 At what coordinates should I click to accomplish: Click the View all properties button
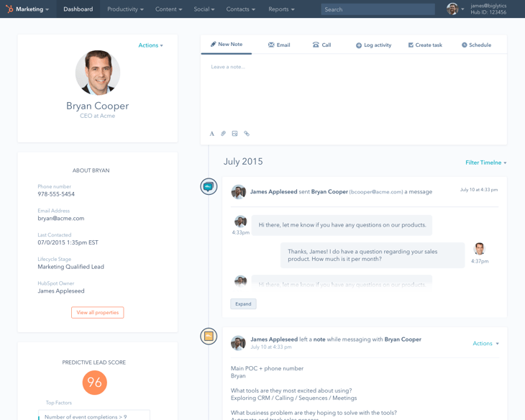tap(97, 313)
